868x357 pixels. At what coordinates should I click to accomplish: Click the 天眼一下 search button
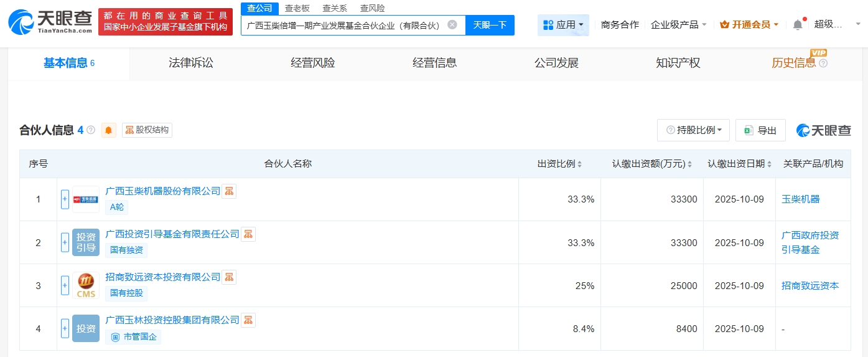[x=490, y=25]
